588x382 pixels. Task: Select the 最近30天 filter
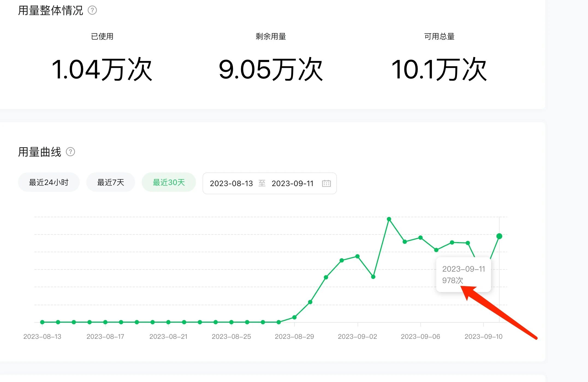(169, 182)
